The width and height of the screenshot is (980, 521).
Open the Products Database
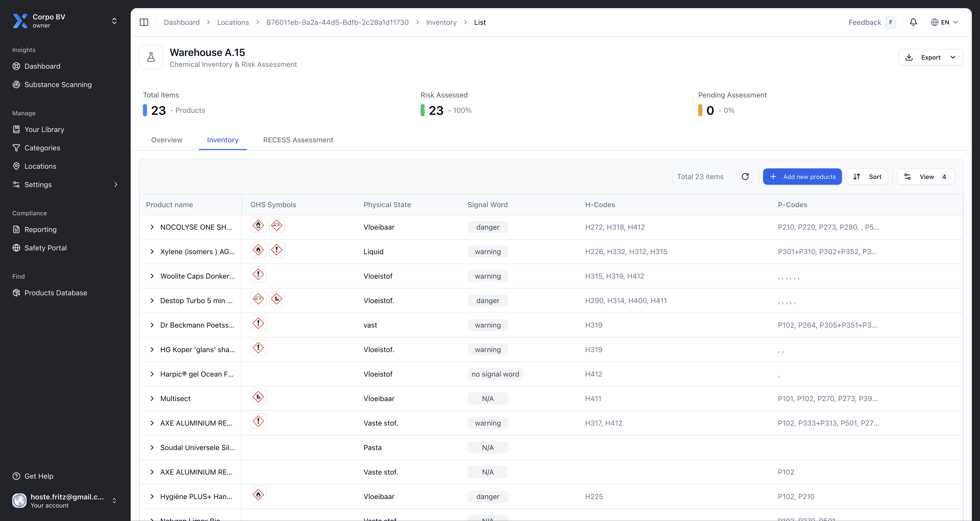tap(55, 292)
